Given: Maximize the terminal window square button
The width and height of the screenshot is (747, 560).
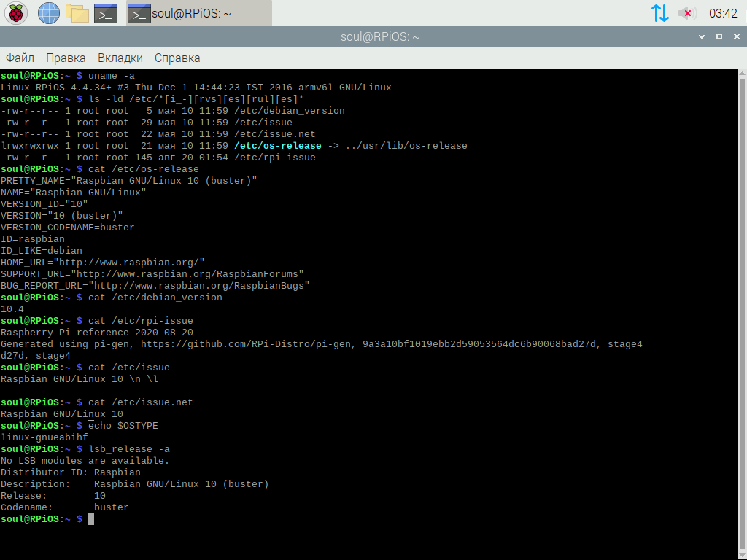Looking at the screenshot, I should pyautogui.click(x=719, y=36).
